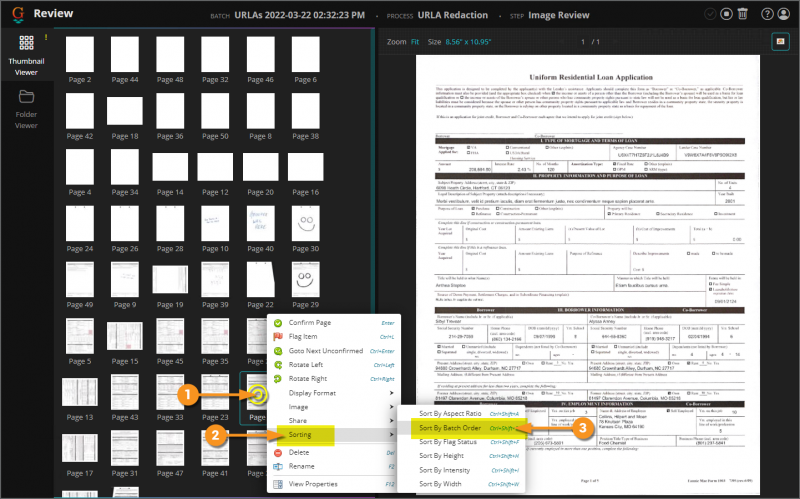This screenshot has width=800, height=499.
Task: Click the Fit zoom link
Action: [415, 42]
